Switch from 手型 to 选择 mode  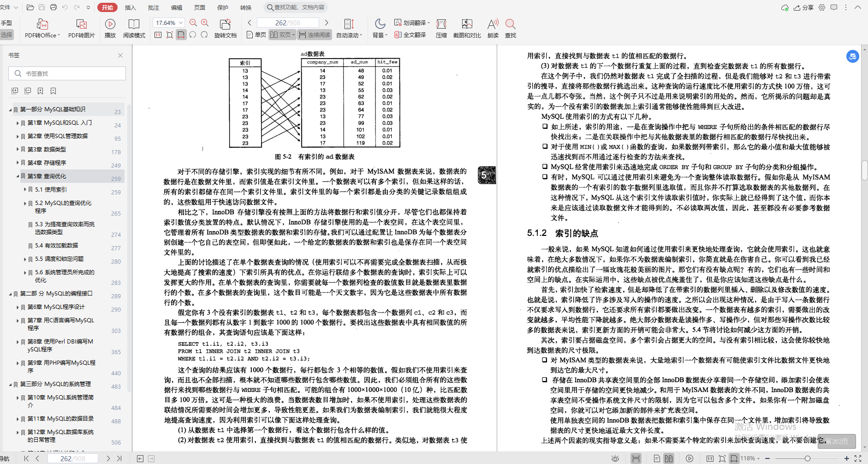coord(7,34)
